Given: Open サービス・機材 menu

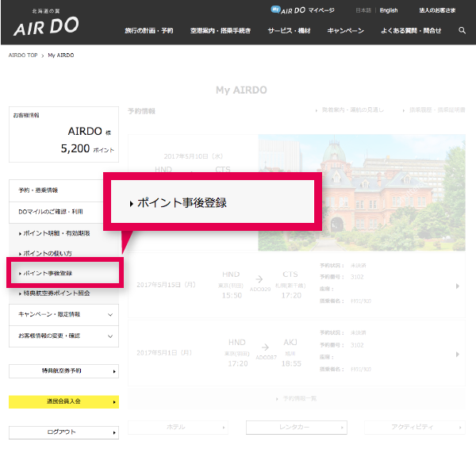Looking at the screenshot, I should [x=289, y=31].
